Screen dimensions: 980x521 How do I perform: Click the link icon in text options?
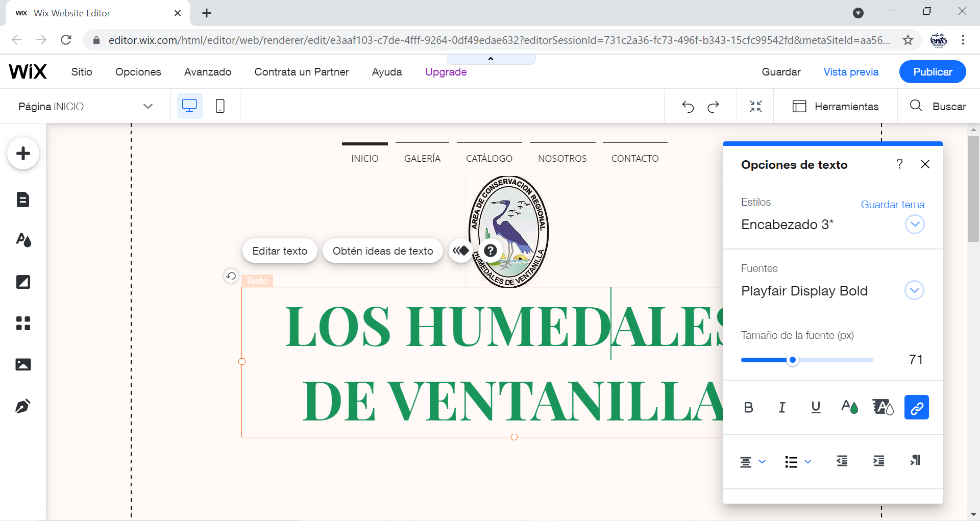[x=916, y=407]
